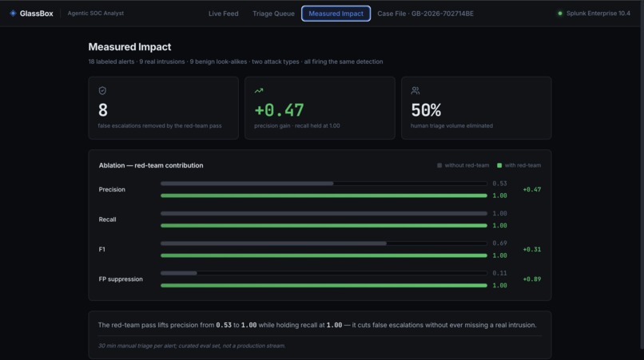Click the GlassBox brand name

pyautogui.click(x=37, y=14)
